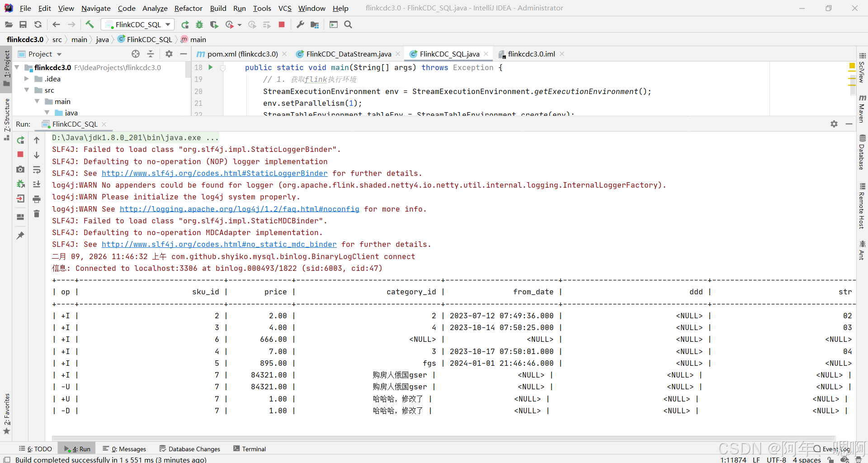Click the Run Anything toolbar icon
The width and height of the screenshot is (868, 463).
334,24
